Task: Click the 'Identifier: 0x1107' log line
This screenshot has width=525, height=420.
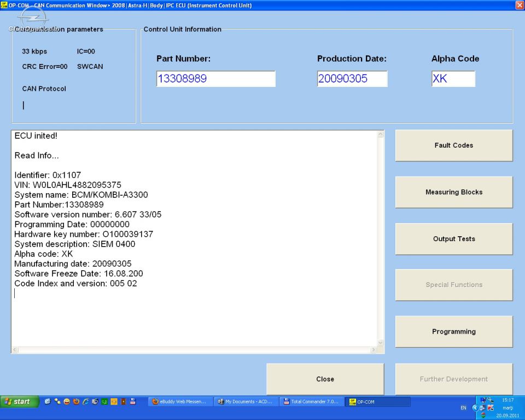Action: [x=48, y=175]
